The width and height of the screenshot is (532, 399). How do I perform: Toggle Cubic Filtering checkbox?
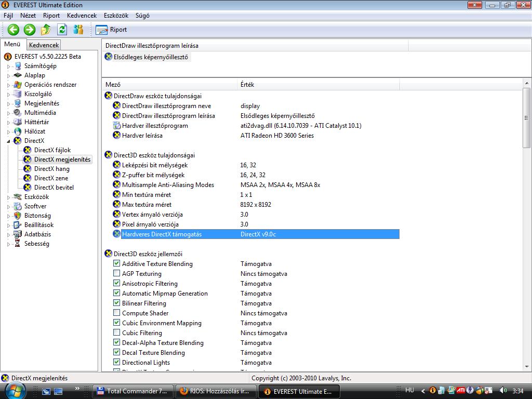coord(116,332)
